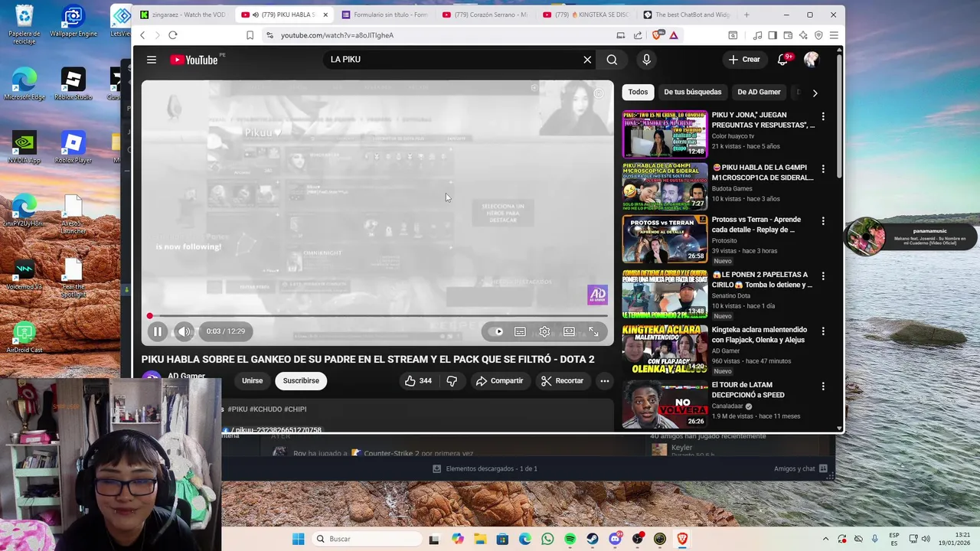This screenshot has width=980, height=551.
Task: Toggle subtitles on the player
Action: [x=520, y=331]
